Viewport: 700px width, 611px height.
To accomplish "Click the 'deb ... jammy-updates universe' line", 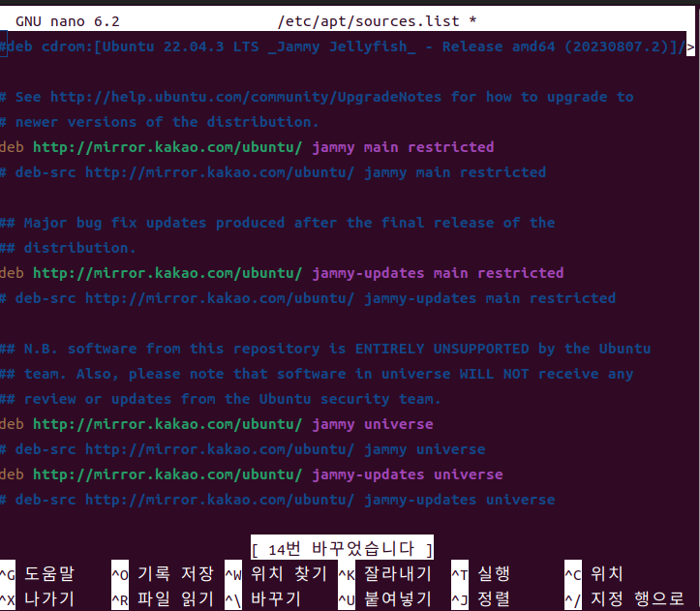I will pos(252,474).
